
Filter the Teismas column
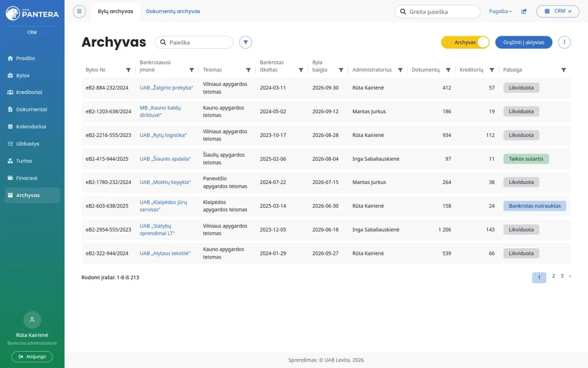click(x=248, y=70)
